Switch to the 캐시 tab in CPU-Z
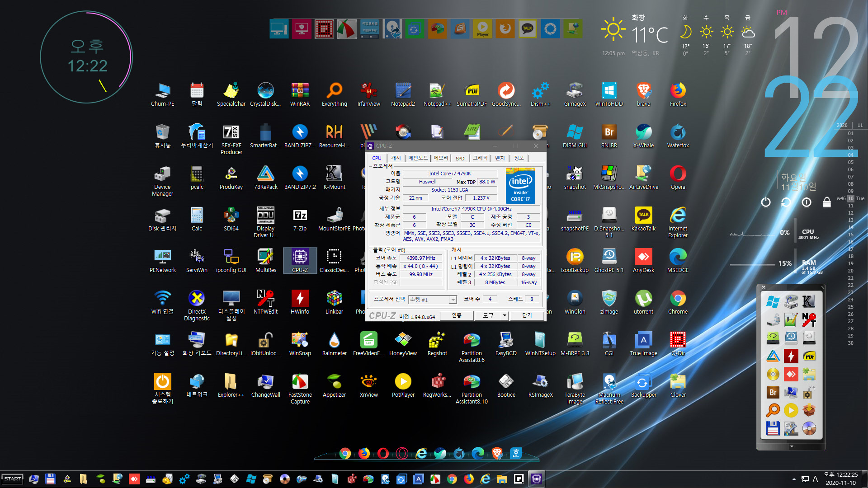This screenshot has height=488, width=868. 396,158
